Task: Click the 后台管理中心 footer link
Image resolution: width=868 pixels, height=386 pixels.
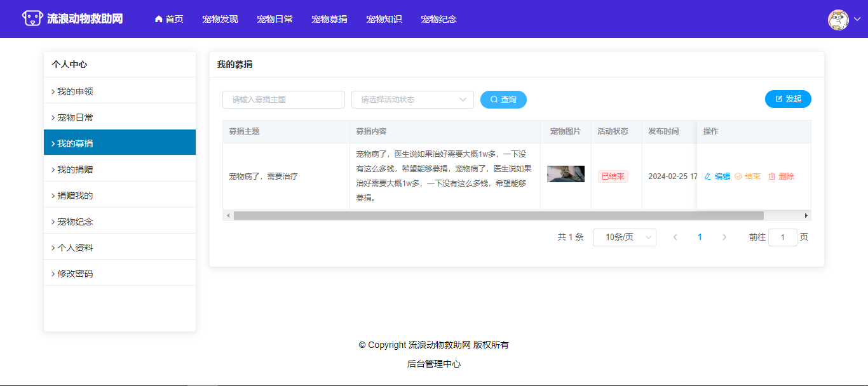Action: click(x=434, y=364)
